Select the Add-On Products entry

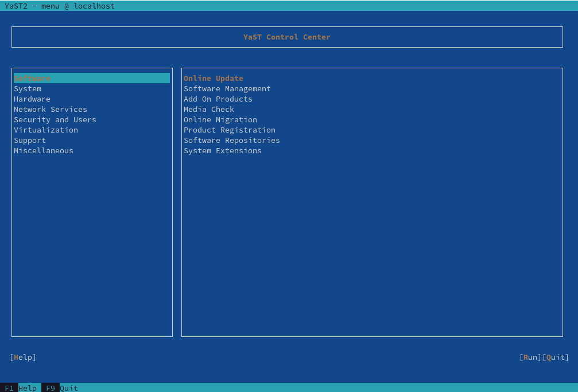(218, 99)
